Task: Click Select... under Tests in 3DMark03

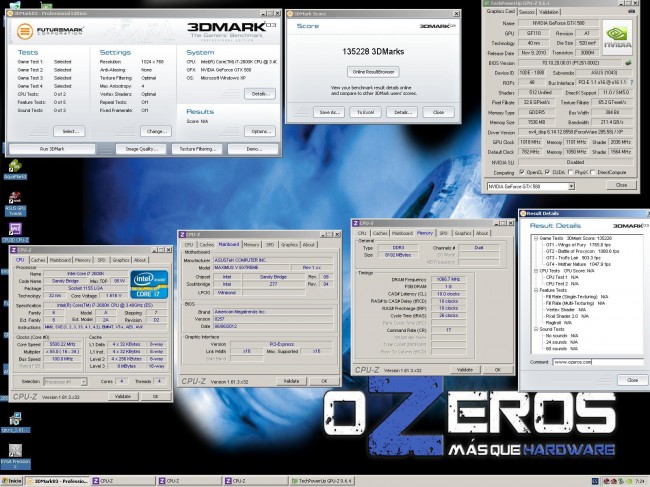Action: 69,131
